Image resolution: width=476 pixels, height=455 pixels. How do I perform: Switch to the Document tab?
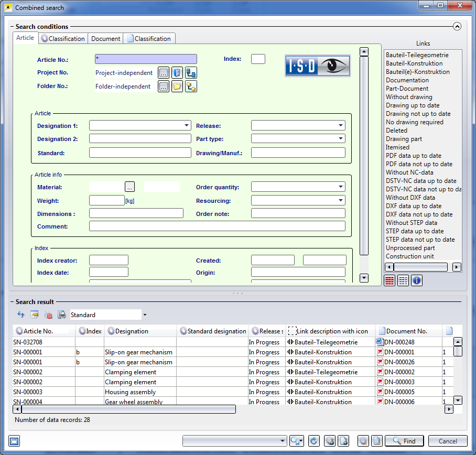[105, 39]
